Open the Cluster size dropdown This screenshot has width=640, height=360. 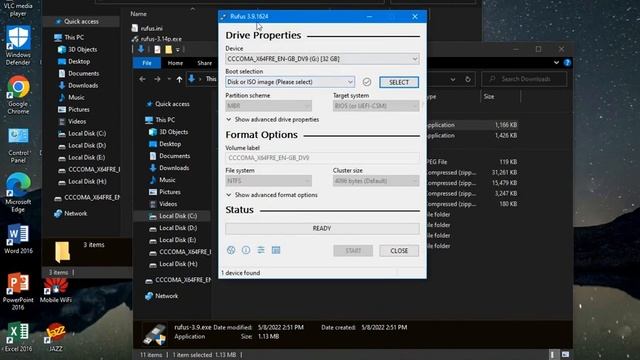click(x=376, y=181)
